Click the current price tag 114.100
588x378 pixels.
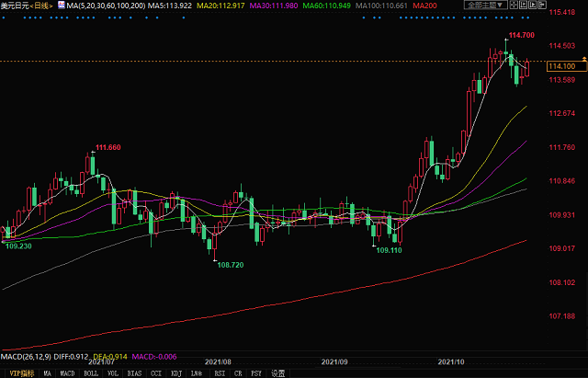(x=560, y=66)
